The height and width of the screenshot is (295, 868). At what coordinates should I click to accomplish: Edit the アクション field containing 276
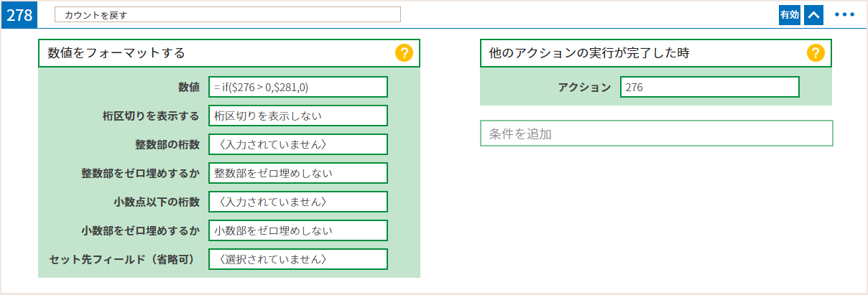coord(710,87)
